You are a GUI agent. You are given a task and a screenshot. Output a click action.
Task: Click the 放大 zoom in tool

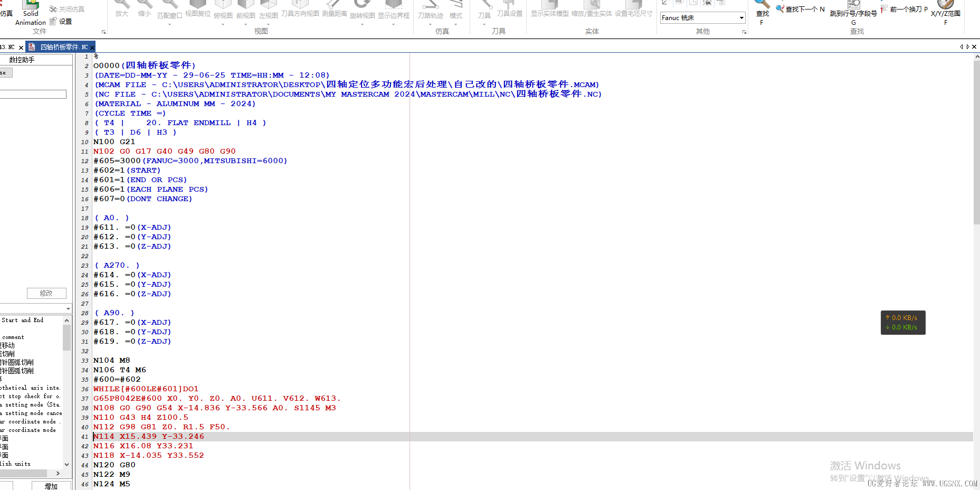[122, 10]
